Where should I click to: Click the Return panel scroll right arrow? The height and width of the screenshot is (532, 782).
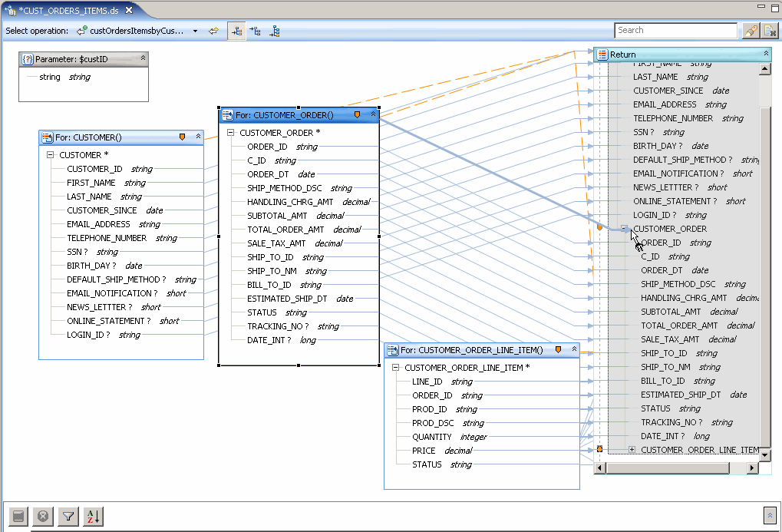(x=753, y=468)
